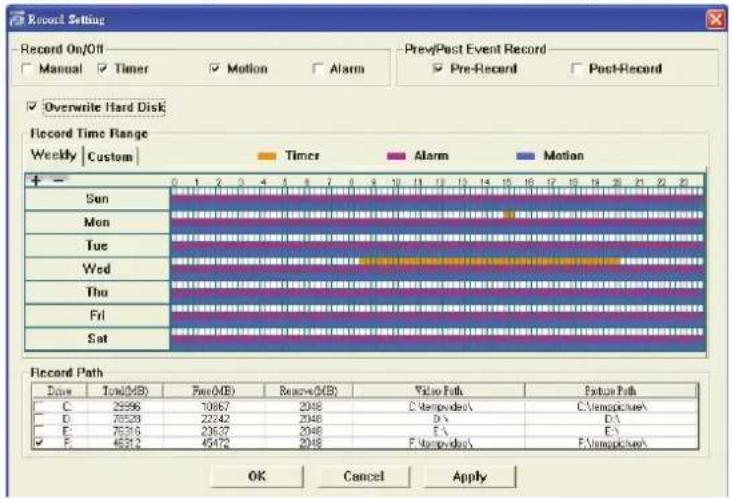
Task: Confirm settings with the OK button
Action: click(257, 476)
